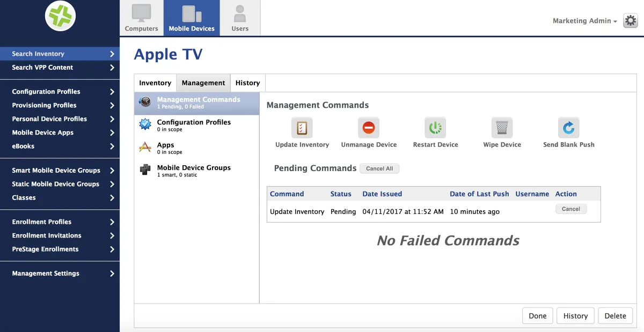
Task: Expand Configuration Profiles in the sidebar
Action: [63, 92]
